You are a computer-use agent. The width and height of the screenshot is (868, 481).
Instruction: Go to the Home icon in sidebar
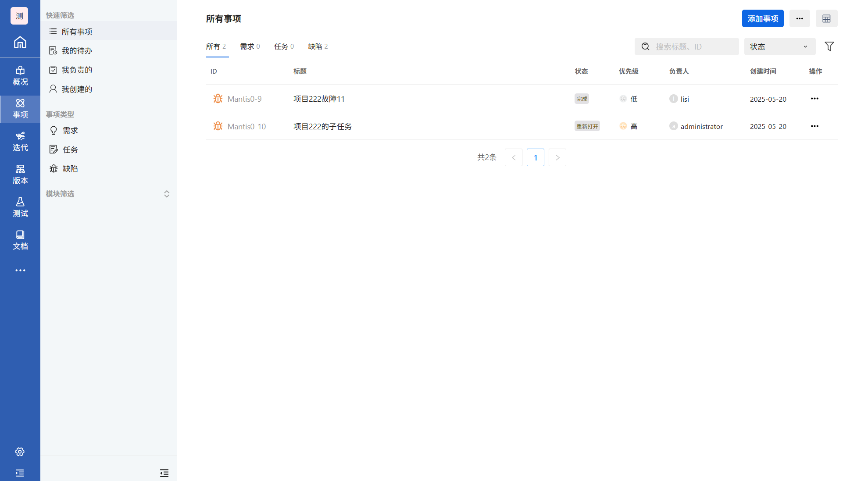tap(20, 43)
